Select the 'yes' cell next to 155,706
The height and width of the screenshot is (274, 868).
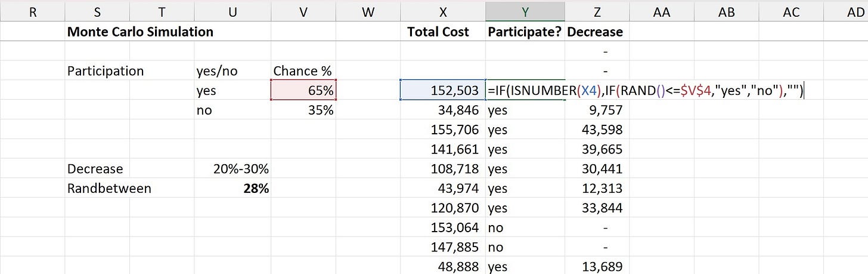(x=525, y=130)
